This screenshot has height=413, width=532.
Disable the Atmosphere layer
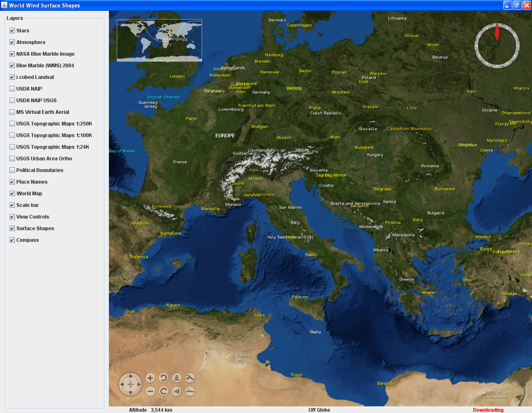12,42
